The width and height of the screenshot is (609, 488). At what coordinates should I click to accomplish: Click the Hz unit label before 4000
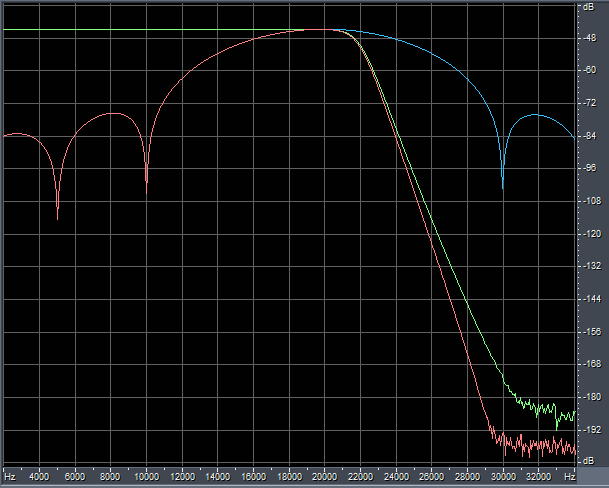pyautogui.click(x=10, y=476)
